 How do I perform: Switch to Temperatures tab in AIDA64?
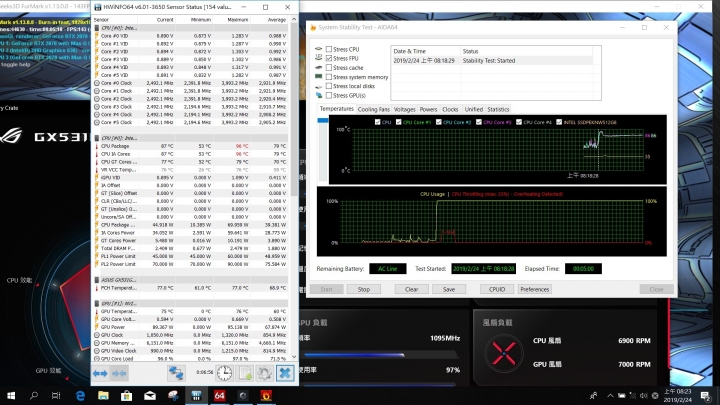[x=337, y=109]
